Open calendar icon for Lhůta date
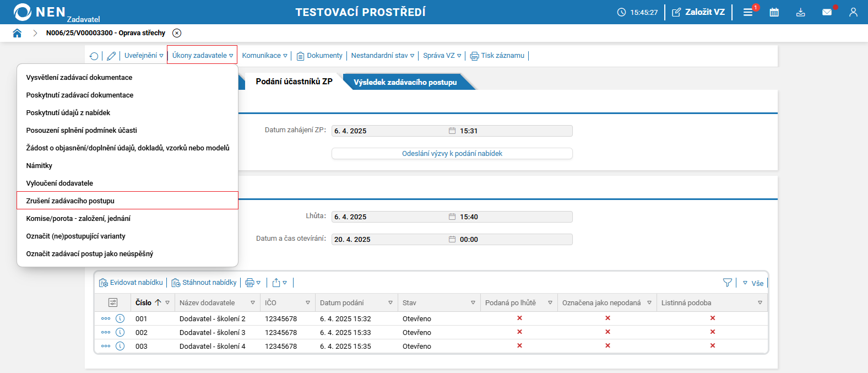This screenshot has height=373, width=868. tap(452, 217)
